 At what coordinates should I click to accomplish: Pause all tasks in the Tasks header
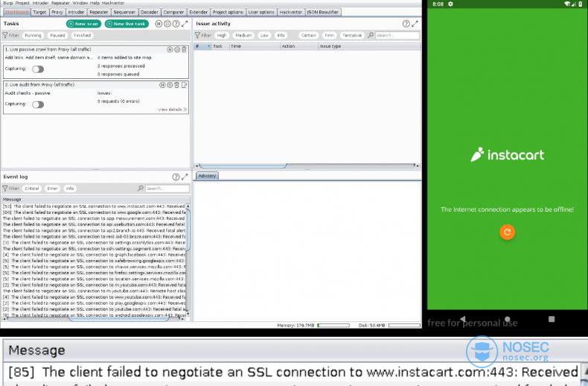(x=159, y=24)
